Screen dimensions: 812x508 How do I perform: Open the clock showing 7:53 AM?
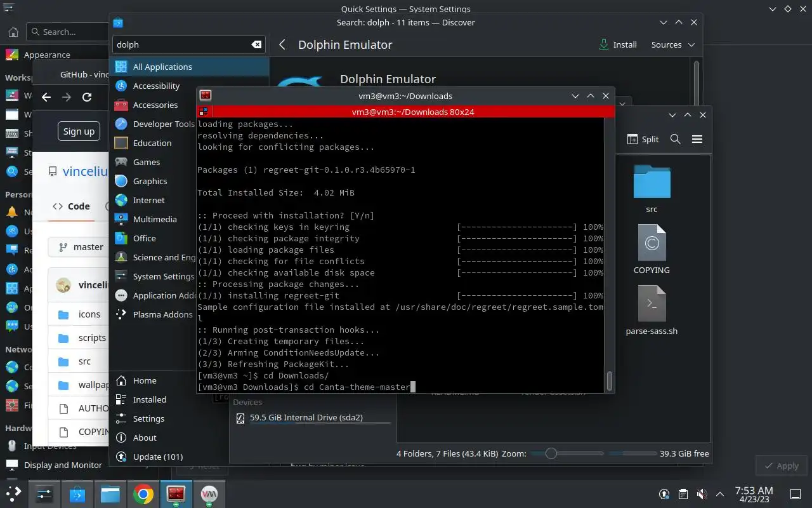(754, 494)
